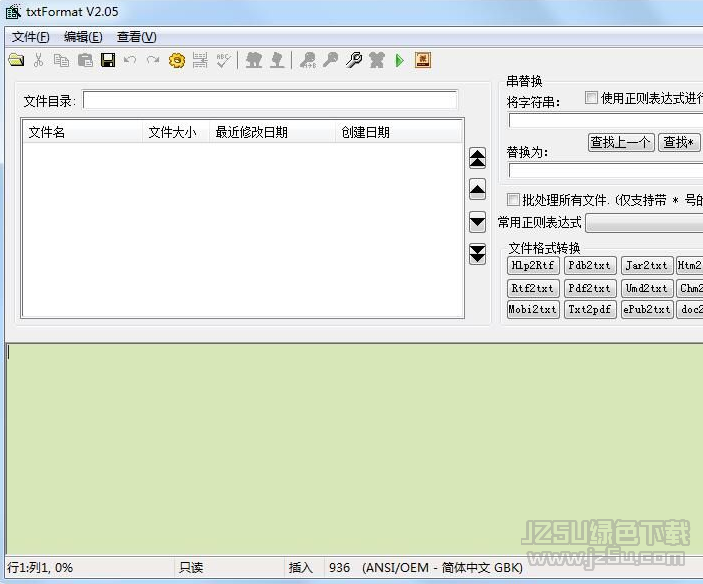Click the 将字符串 search input field
This screenshot has width=703, height=584.
[x=606, y=121]
